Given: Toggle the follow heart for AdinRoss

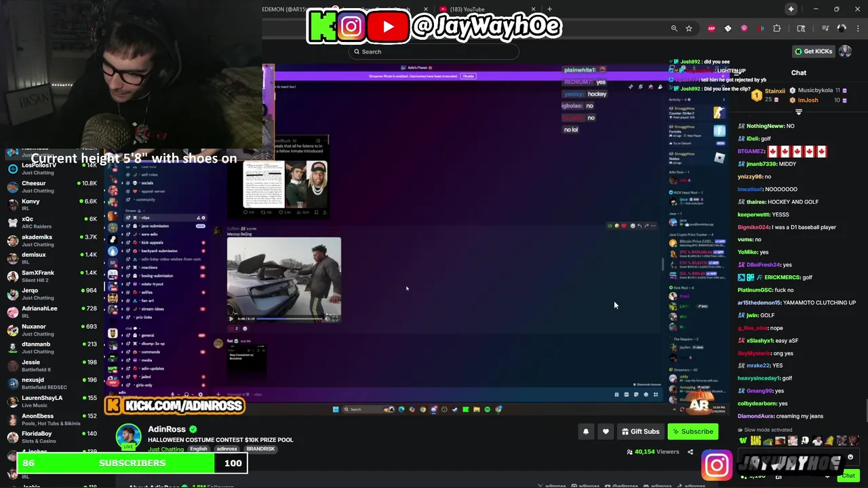Looking at the screenshot, I should pyautogui.click(x=606, y=432).
